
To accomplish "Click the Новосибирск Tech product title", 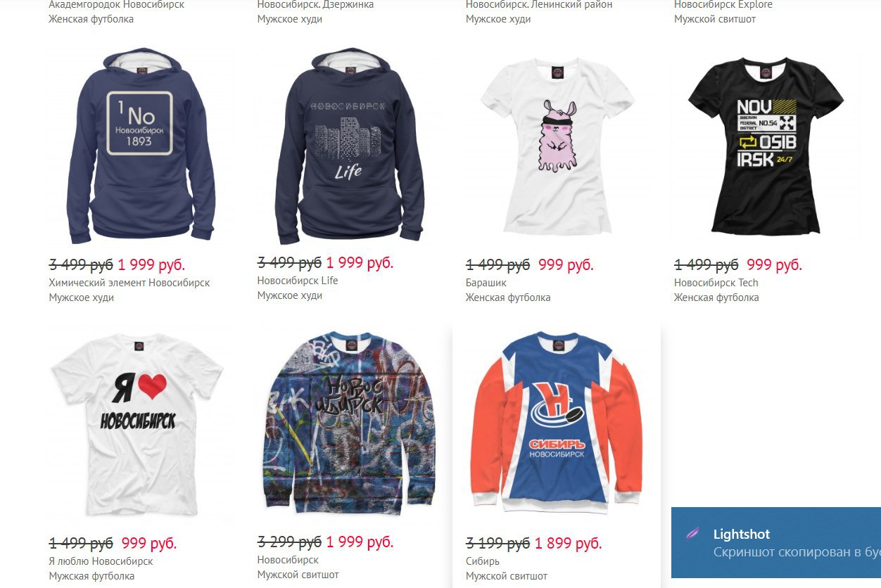I will pos(716,283).
